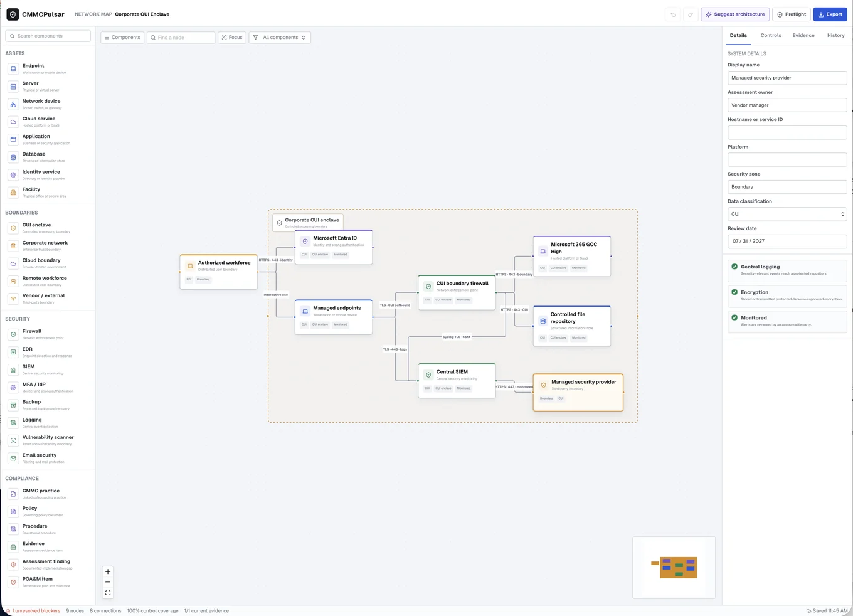Select the Email security icon
The height and width of the screenshot is (616, 853).
13,459
